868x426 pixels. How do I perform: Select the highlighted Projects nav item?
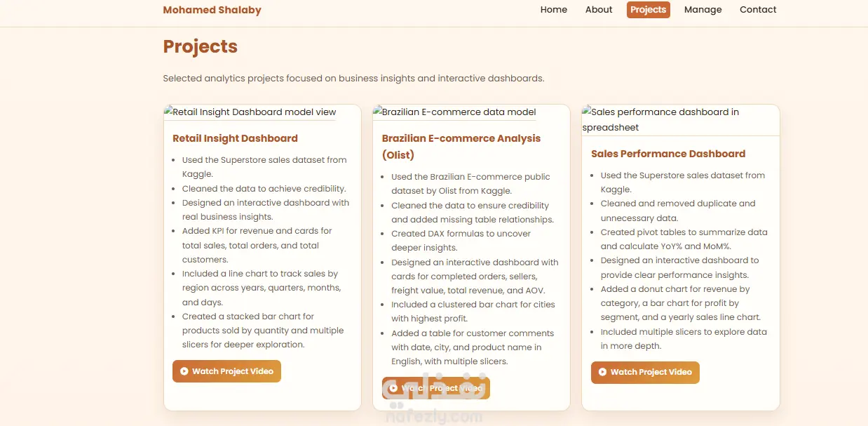pos(649,10)
